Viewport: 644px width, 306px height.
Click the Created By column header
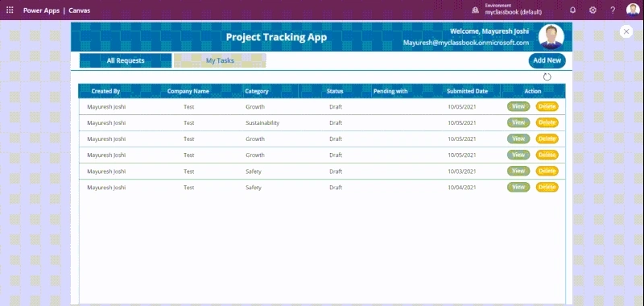[x=105, y=91]
